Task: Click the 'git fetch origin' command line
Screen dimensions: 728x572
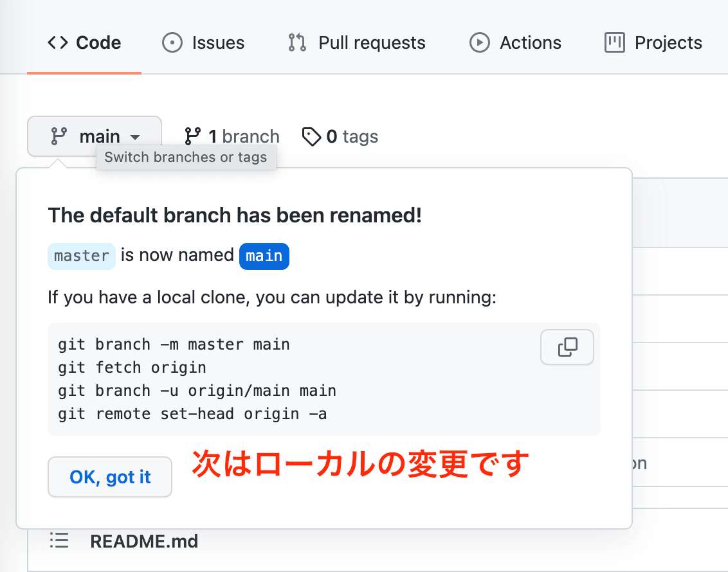Action: (132, 368)
